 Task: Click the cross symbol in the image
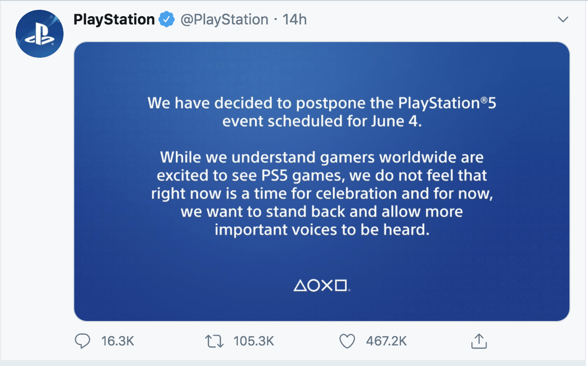point(327,286)
